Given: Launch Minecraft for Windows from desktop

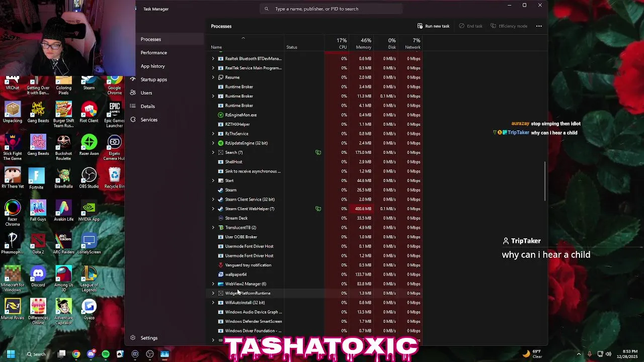Looking at the screenshot, I should coord(13,279).
